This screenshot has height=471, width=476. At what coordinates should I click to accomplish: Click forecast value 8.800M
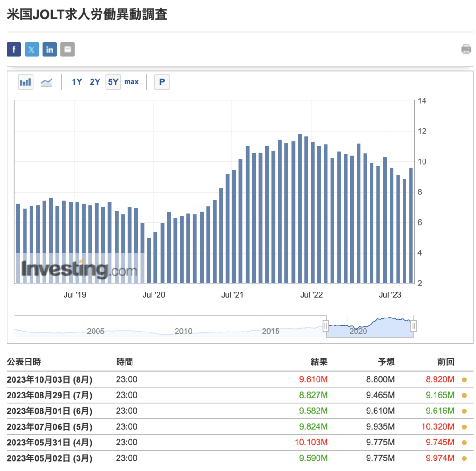coord(380,379)
